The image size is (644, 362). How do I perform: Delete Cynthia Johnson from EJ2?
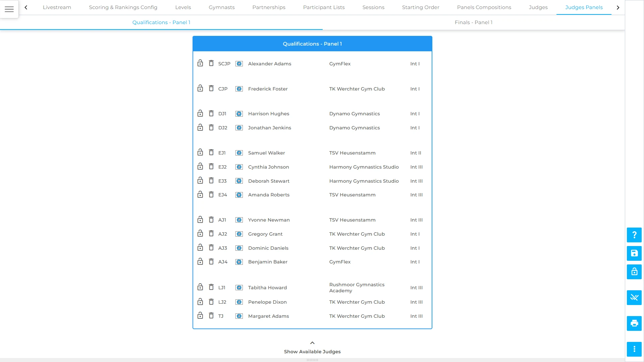coord(211,166)
